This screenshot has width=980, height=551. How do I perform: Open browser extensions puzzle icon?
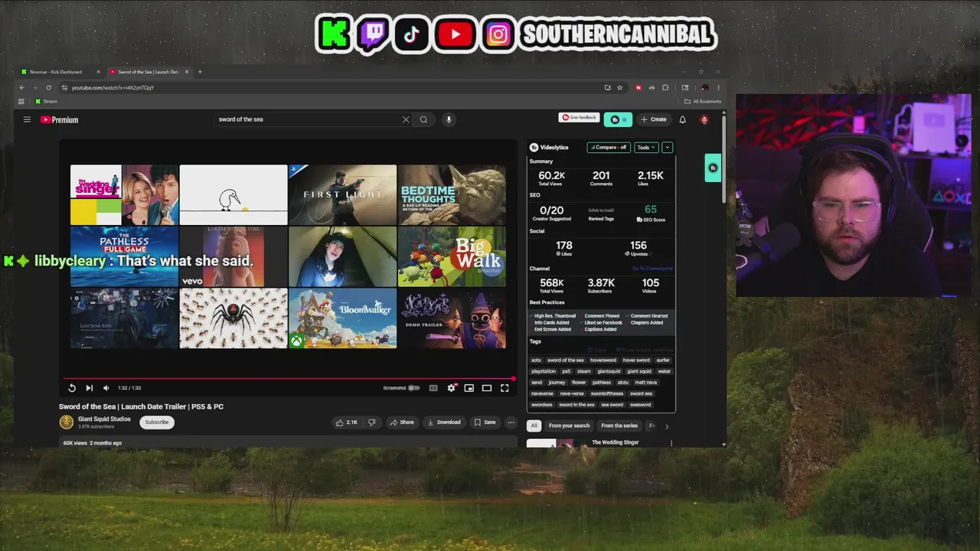click(665, 88)
